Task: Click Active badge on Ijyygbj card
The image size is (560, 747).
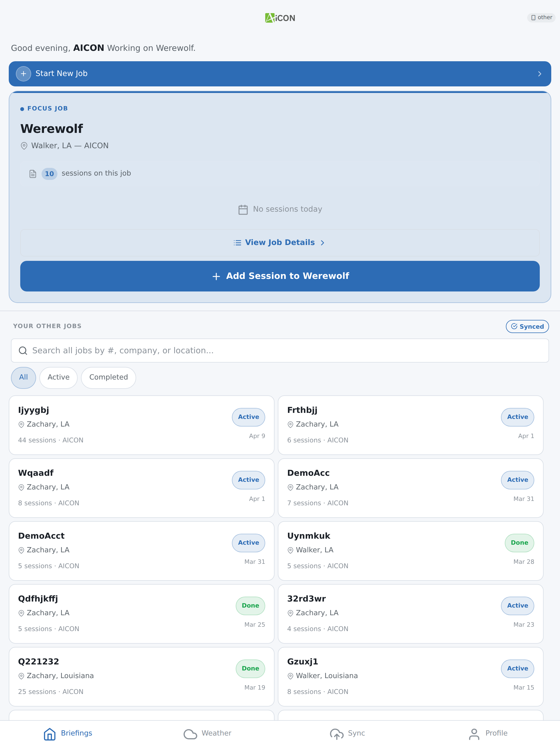Action: coord(248,417)
